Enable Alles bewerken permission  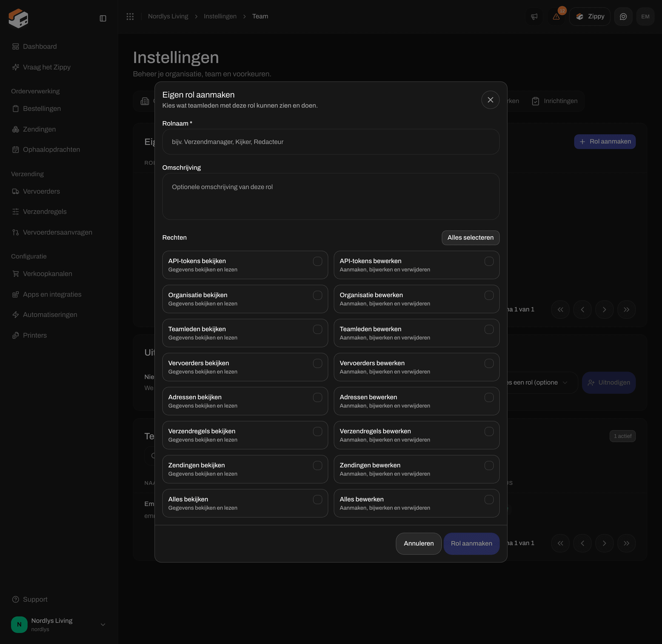click(489, 500)
